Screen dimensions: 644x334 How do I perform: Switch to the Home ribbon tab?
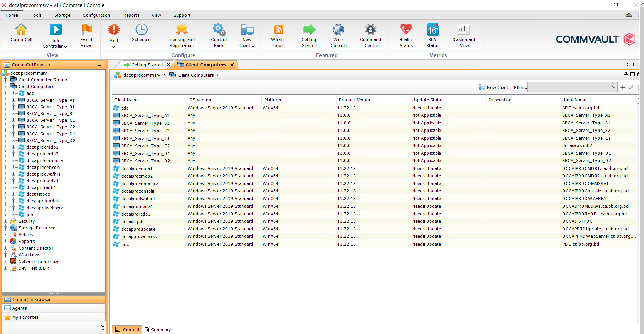click(12, 15)
